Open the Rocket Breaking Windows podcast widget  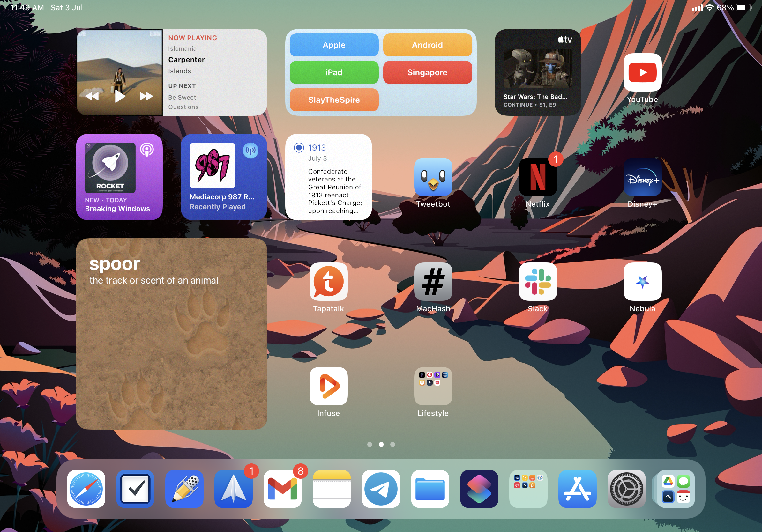click(x=119, y=177)
